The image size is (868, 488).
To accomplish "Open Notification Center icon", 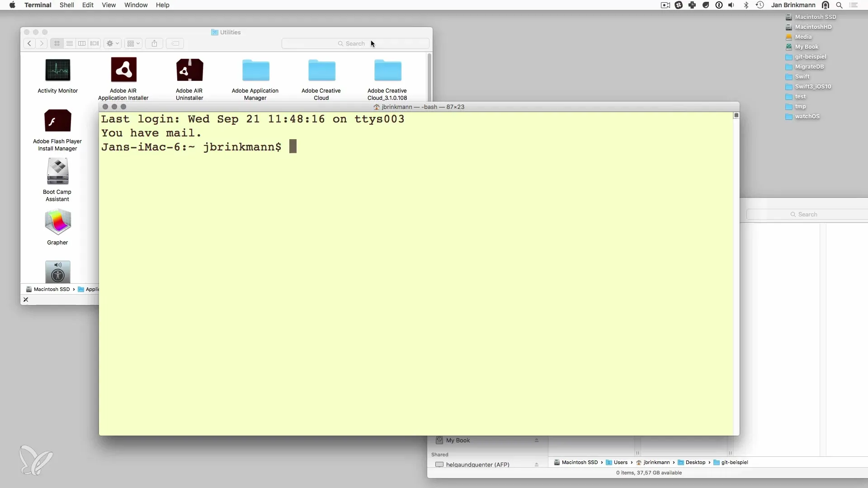I will [854, 5].
